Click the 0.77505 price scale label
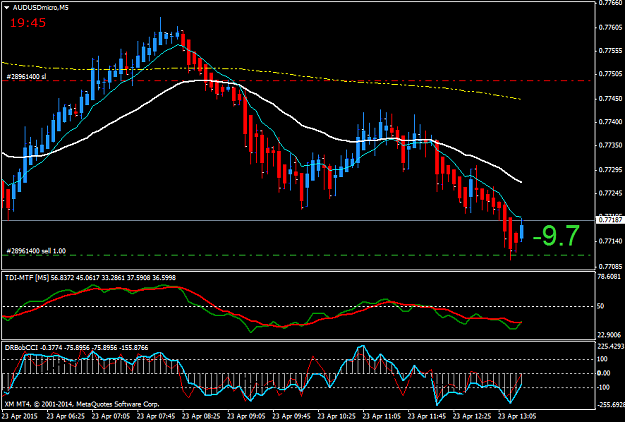The width and height of the screenshot is (625, 422). (610, 74)
